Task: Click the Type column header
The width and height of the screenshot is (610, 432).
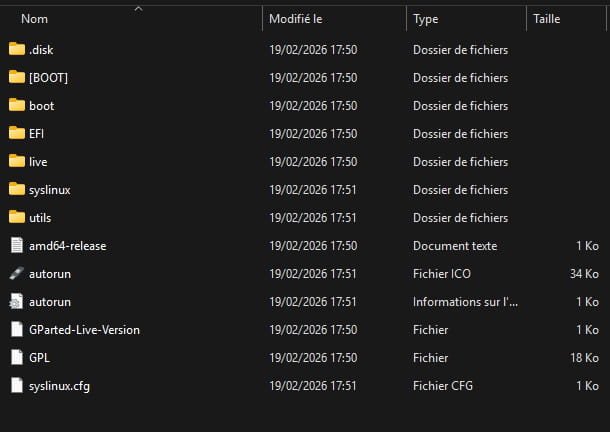Action: click(426, 19)
